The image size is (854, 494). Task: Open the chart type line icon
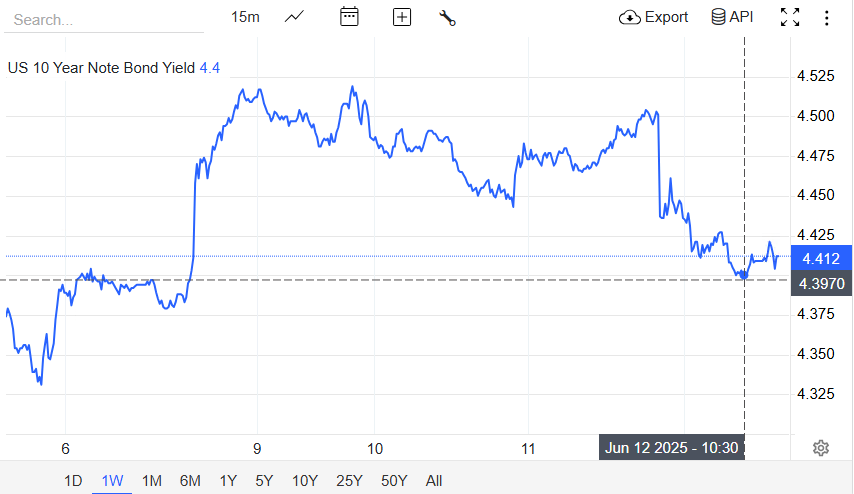295,17
